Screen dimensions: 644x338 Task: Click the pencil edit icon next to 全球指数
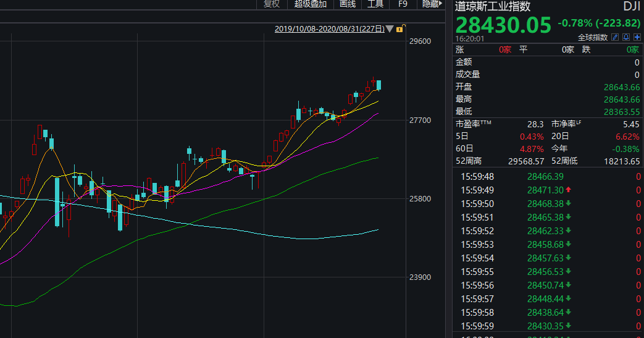pos(615,38)
